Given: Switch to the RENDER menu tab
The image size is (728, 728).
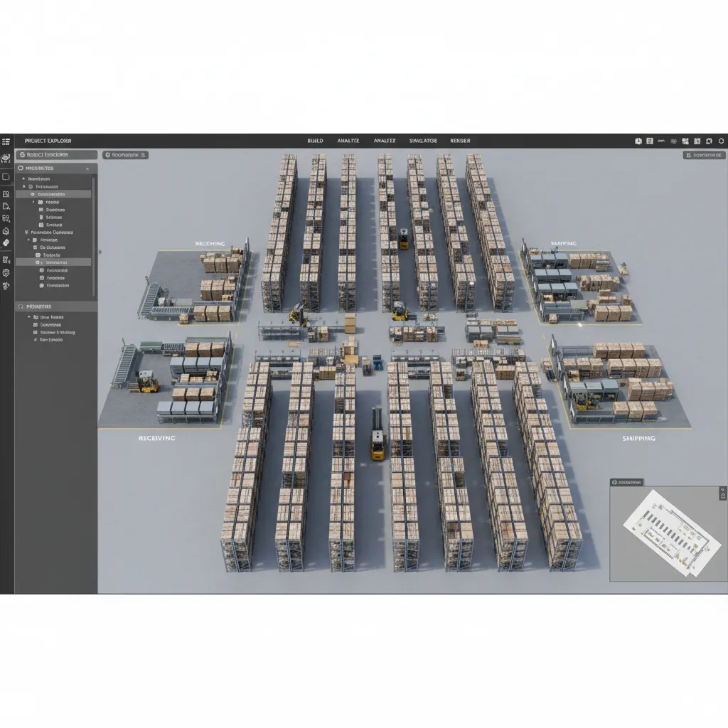Looking at the screenshot, I should pyautogui.click(x=461, y=141).
